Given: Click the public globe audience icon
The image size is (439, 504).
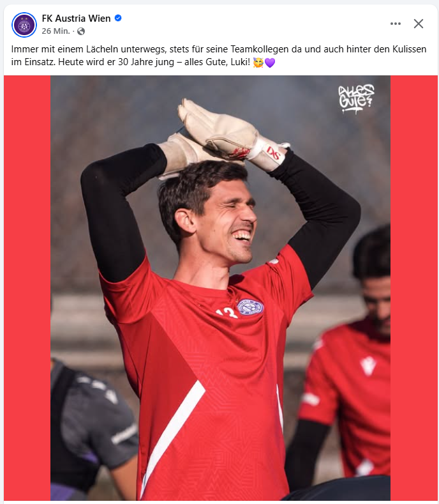Looking at the screenshot, I should (81, 31).
